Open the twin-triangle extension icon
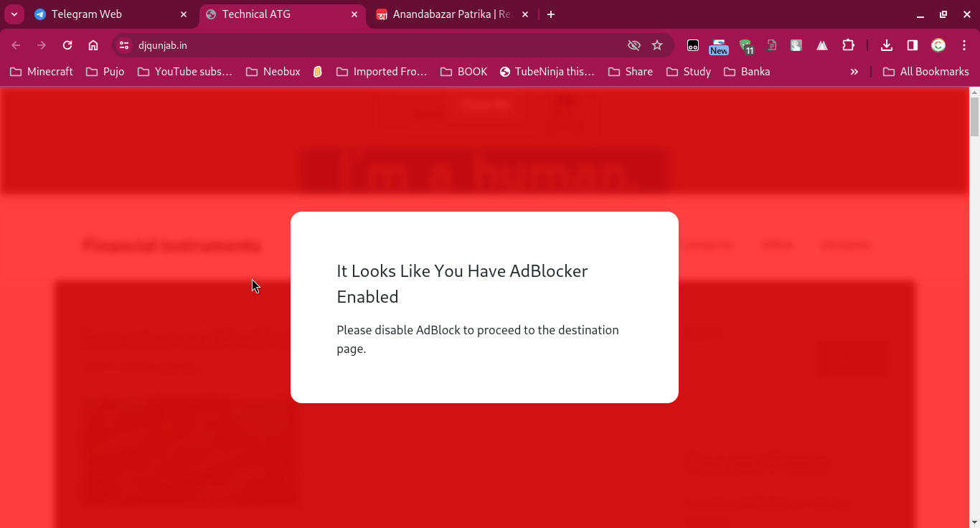980x528 pixels. click(822, 45)
